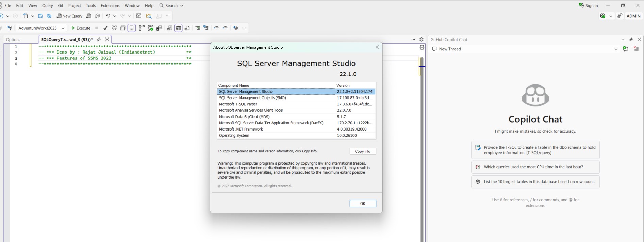The width and height of the screenshot is (644, 242).
Task: Open a new DAX query
Action: 98,16
